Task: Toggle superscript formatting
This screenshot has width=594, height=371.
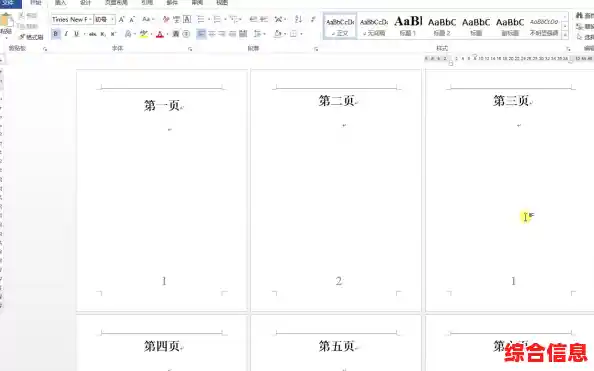Action: (x=113, y=34)
